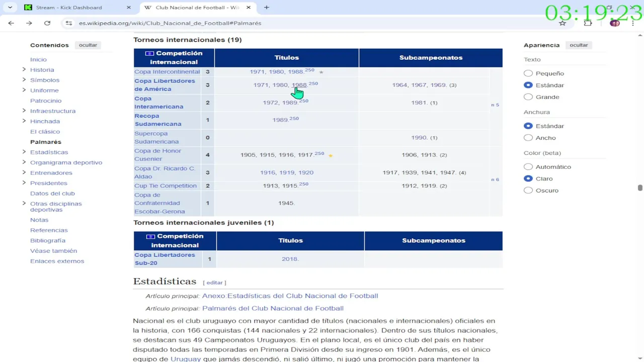Reload the Wikipedia page
Screen dimensions: 644x362
point(47,23)
